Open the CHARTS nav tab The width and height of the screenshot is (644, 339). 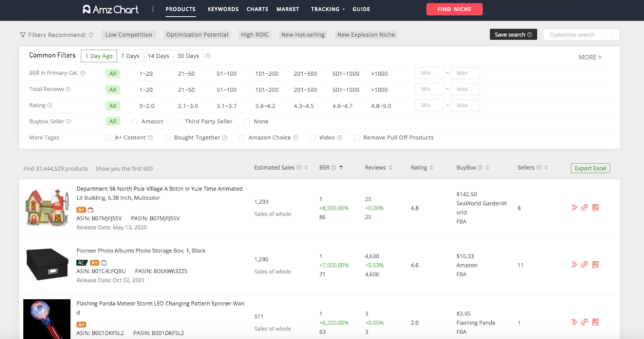tap(257, 9)
